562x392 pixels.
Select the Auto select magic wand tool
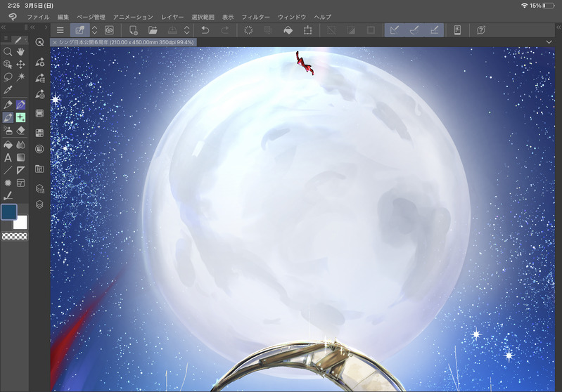[20, 77]
